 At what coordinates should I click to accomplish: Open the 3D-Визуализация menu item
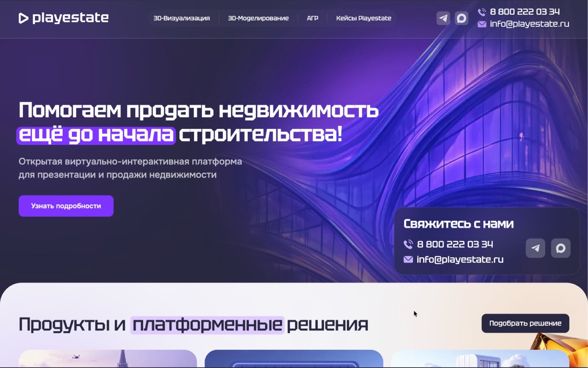click(182, 18)
